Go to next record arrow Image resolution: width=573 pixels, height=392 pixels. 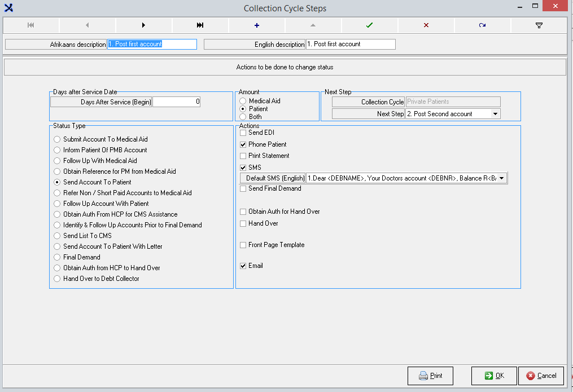[x=143, y=25]
